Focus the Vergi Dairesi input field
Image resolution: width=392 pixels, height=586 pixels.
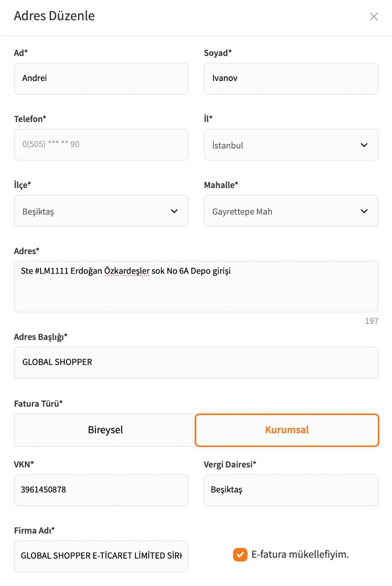291,490
